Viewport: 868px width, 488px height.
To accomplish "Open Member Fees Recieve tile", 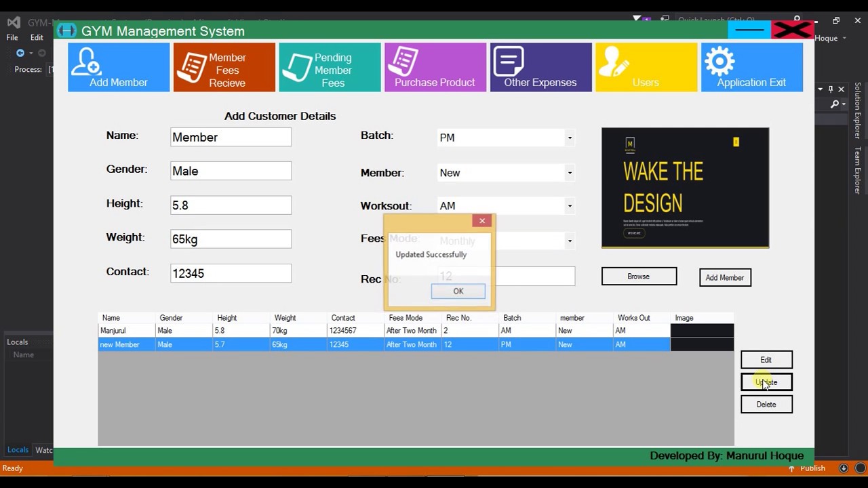I will point(224,67).
